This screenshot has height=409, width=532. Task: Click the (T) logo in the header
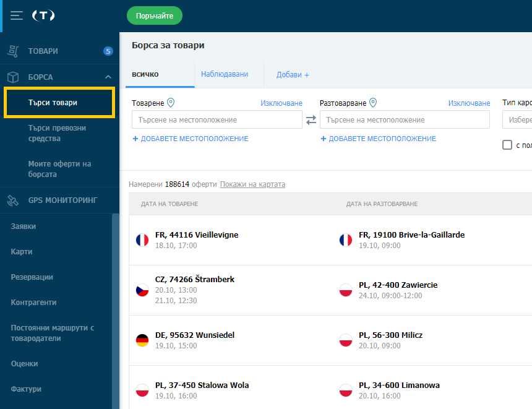point(43,15)
